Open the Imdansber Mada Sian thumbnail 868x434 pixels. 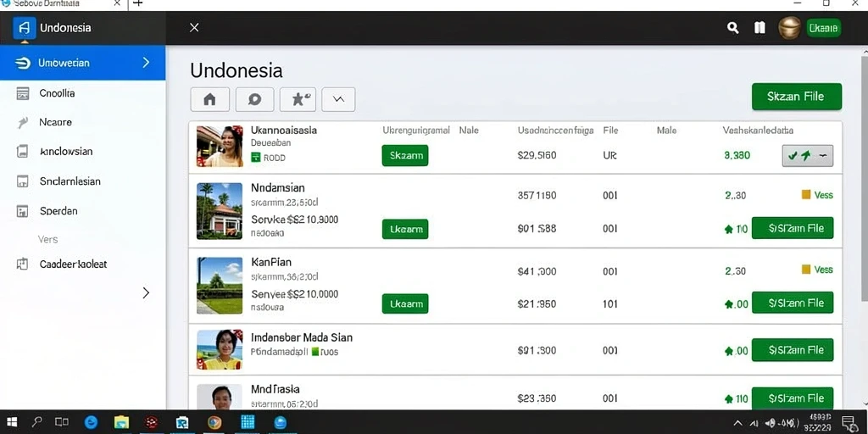tap(220, 350)
